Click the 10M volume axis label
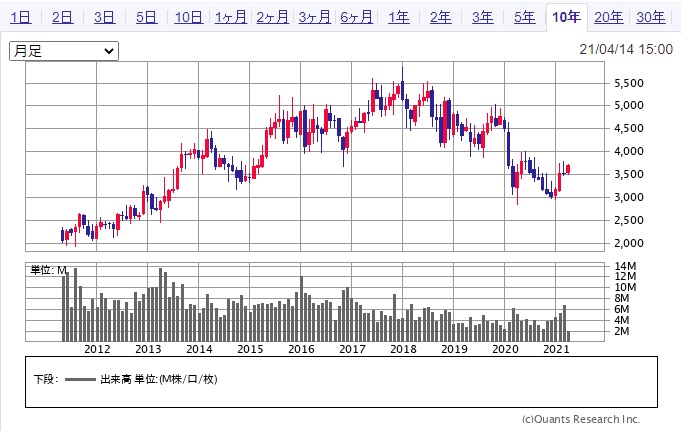This screenshot has height=431, width=681. 625,287
